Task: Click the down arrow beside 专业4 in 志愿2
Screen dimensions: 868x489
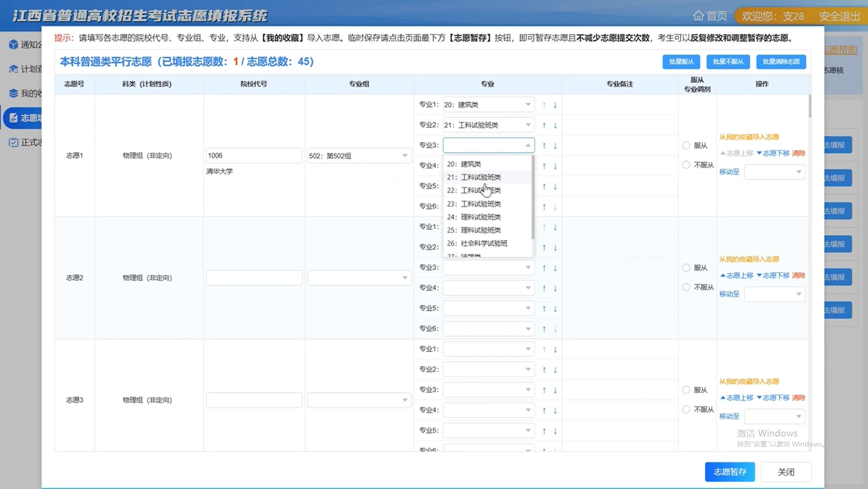Action: tap(555, 288)
